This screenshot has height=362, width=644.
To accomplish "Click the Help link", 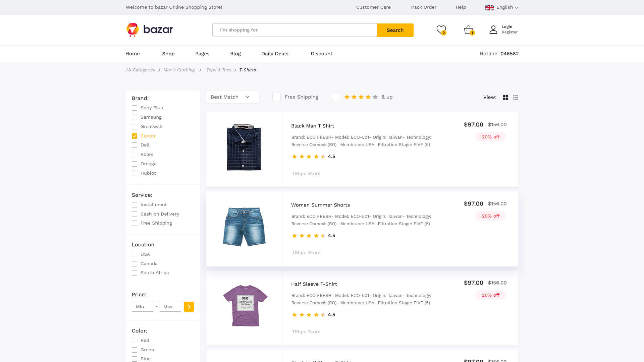I will (461, 7).
